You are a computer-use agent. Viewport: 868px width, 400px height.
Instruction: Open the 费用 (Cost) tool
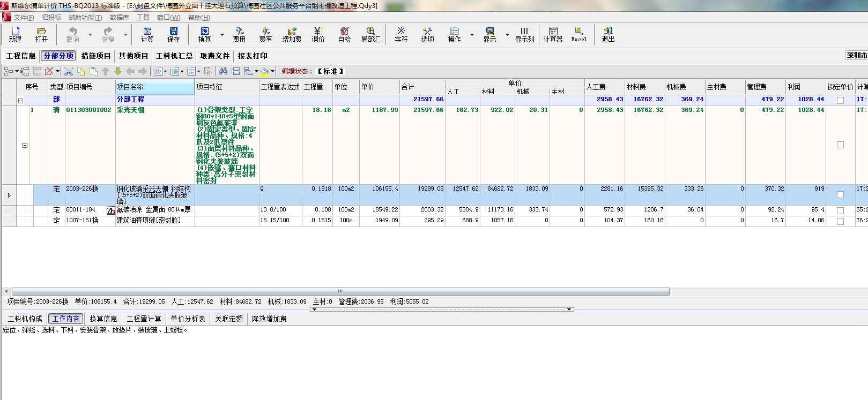point(239,35)
